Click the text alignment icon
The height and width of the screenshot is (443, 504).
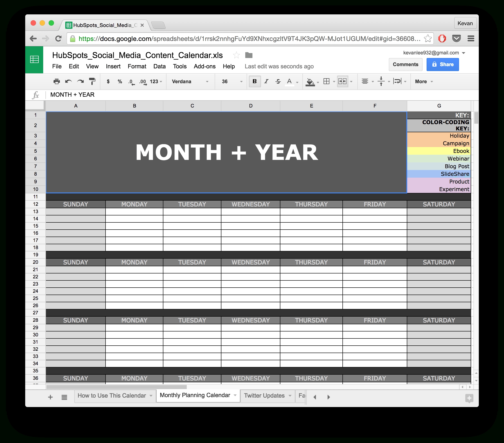(x=365, y=81)
